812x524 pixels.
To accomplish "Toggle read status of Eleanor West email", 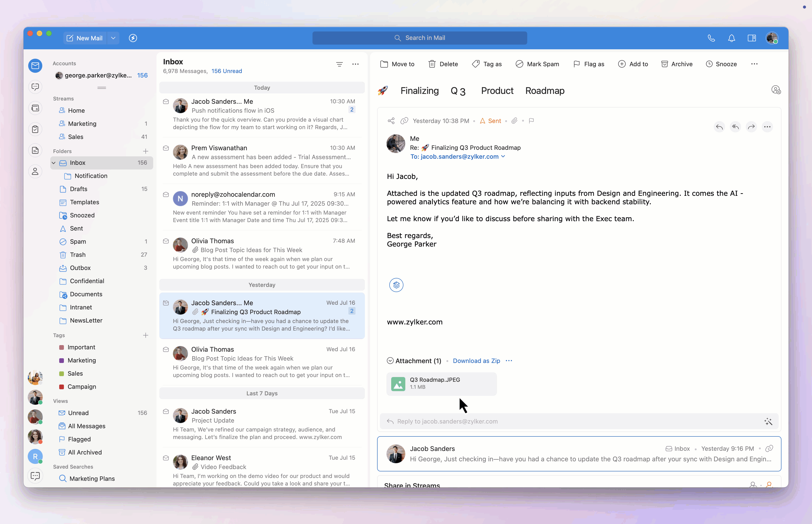I will 166,458.
